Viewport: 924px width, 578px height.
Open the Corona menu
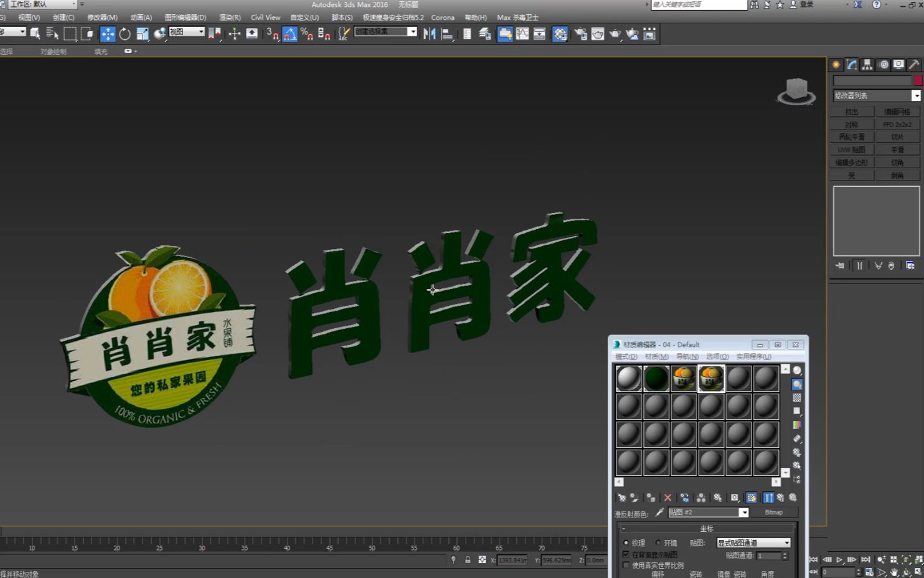(x=443, y=17)
